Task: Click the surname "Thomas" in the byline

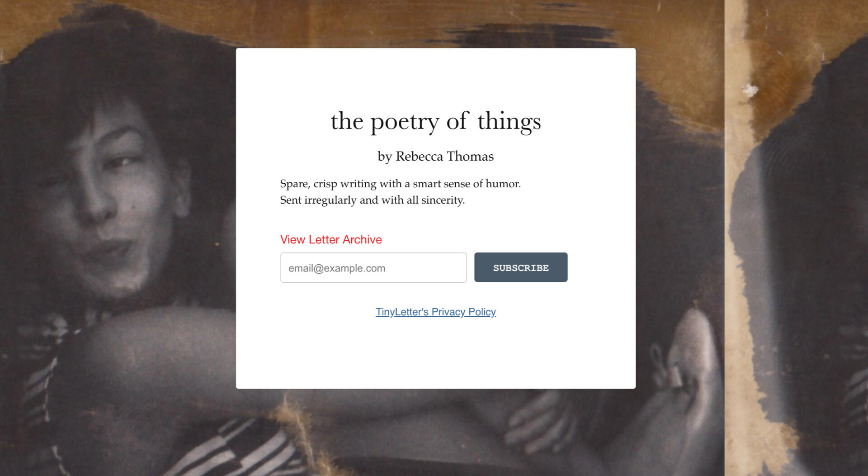Action: click(x=470, y=156)
